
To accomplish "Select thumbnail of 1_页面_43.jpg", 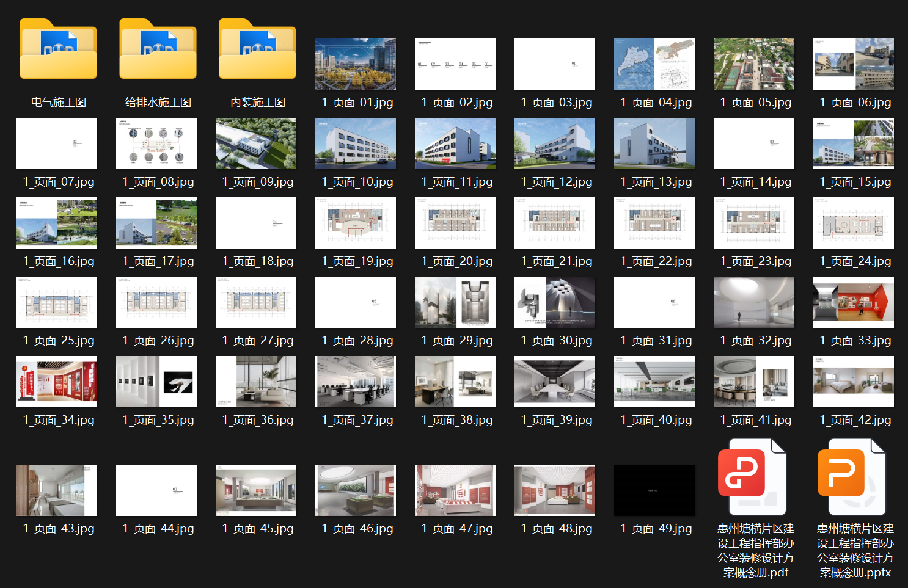I will pos(57,490).
